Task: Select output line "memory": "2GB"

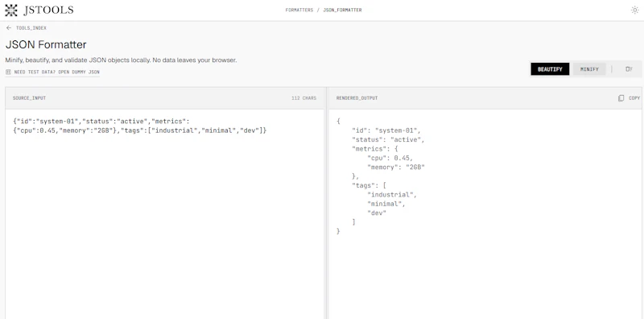Action: (396, 168)
